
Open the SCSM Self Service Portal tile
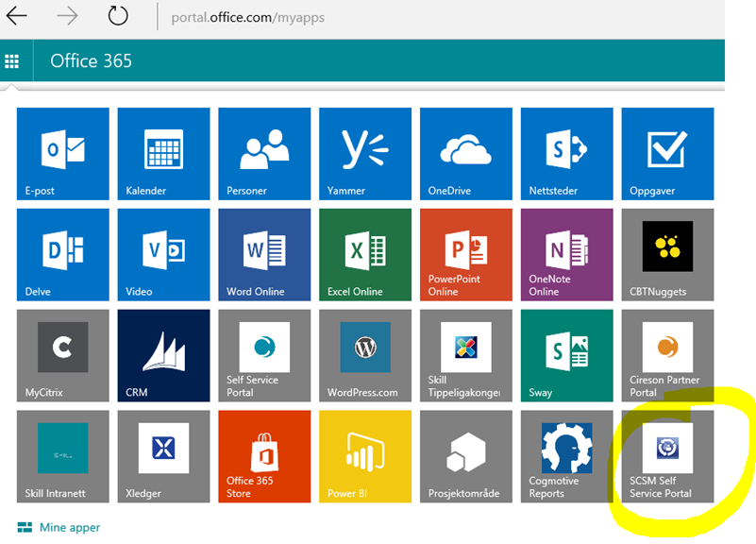(668, 456)
